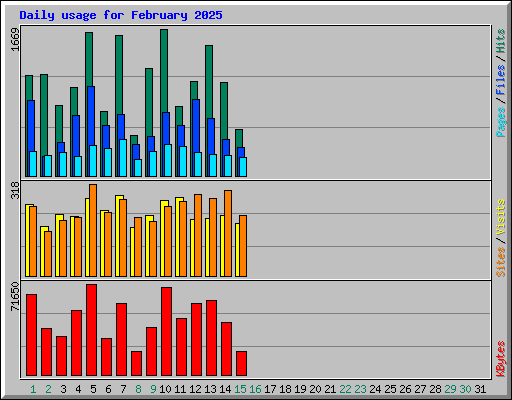
Task: Click the day 15 label on the axis
Action: (240, 389)
